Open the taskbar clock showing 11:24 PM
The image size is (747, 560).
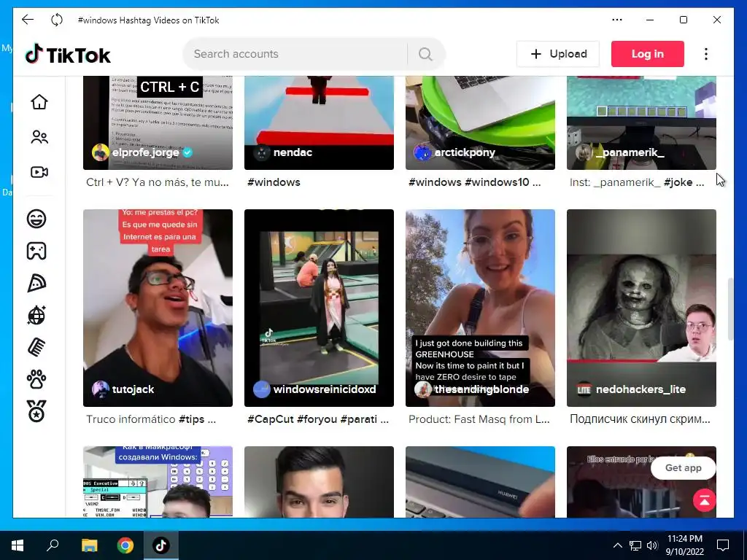(684, 545)
